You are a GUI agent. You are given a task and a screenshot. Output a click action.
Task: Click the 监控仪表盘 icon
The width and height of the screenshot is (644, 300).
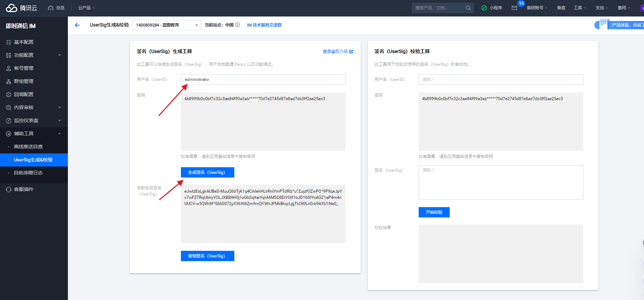tap(9, 120)
